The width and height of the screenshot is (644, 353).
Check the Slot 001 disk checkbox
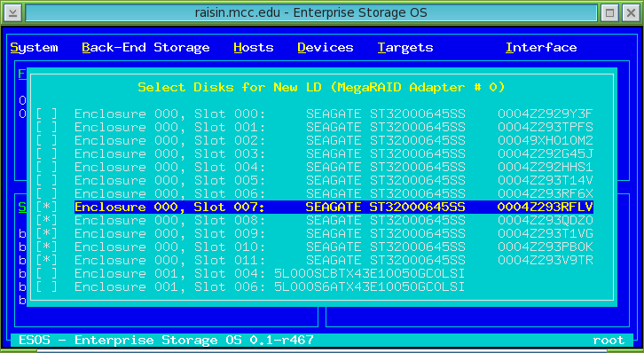(x=46, y=127)
